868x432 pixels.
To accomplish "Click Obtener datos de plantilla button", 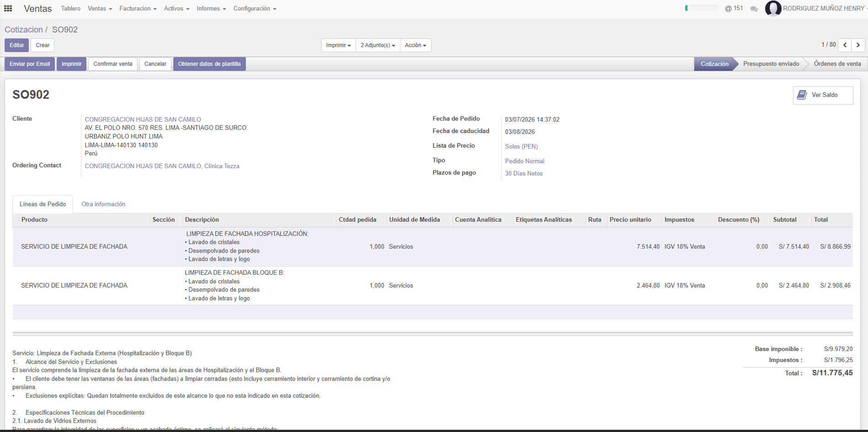I will 209,64.
